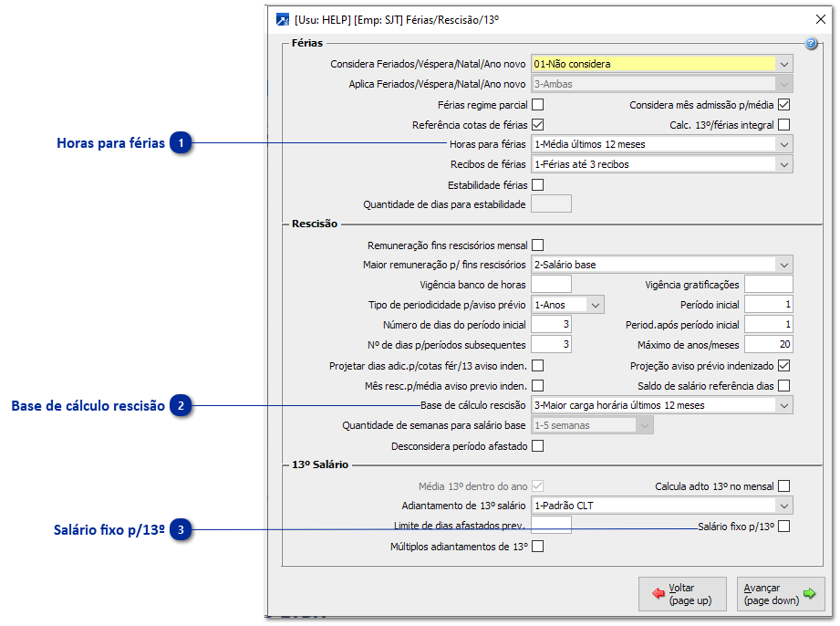Screen dimensions: 840x626
Task: Click the Período inicial field
Action: (768, 305)
